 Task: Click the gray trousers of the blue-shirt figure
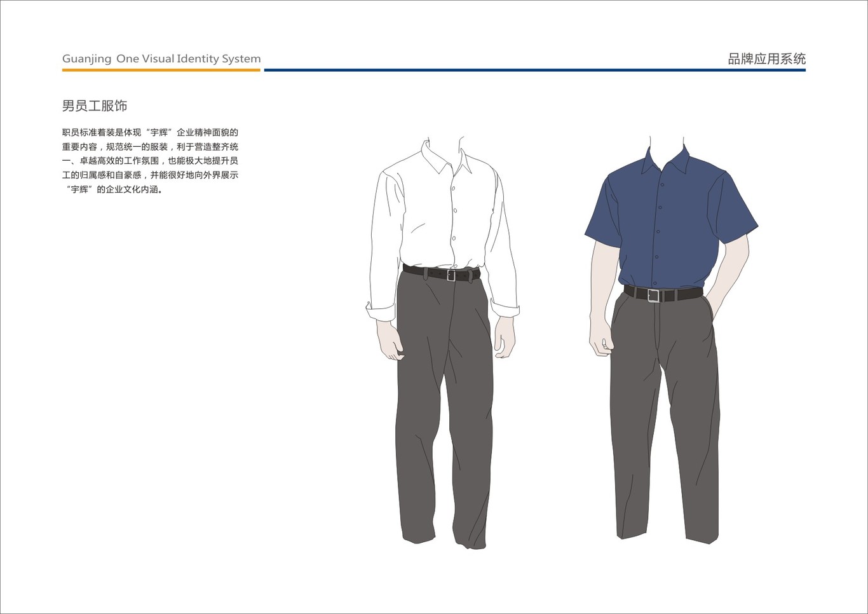665,420
